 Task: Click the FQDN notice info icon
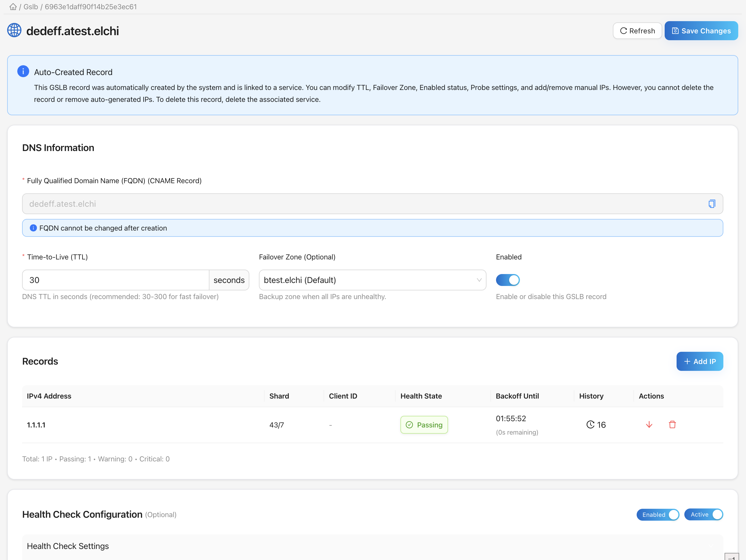[33, 228]
